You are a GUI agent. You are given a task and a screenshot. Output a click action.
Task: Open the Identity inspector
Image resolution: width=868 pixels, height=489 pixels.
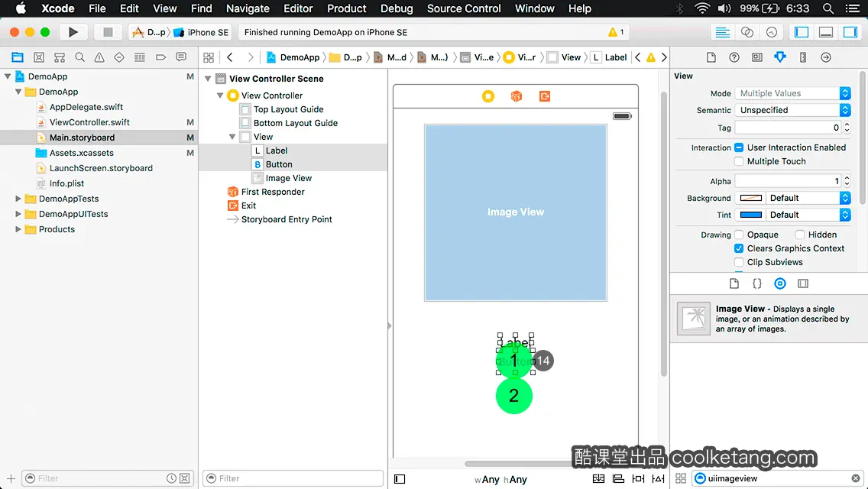point(756,57)
